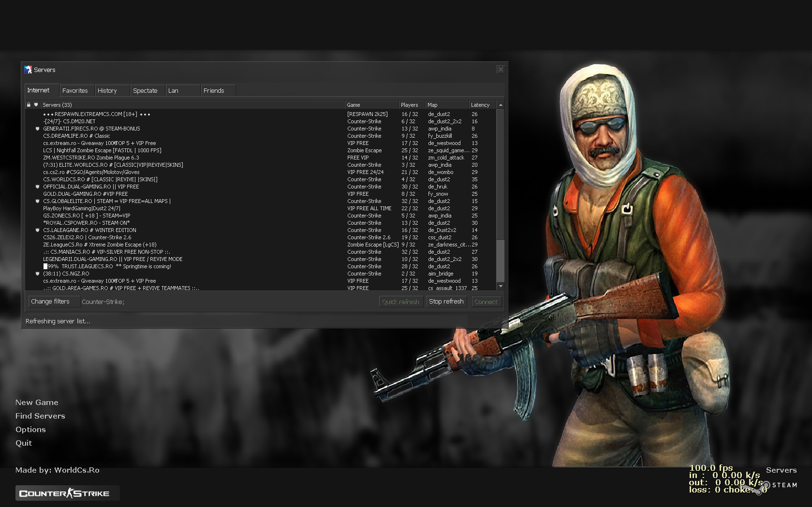Image resolution: width=812 pixels, height=507 pixels.
Task: Click Find Servers in main menu
Action: point(40,416)
